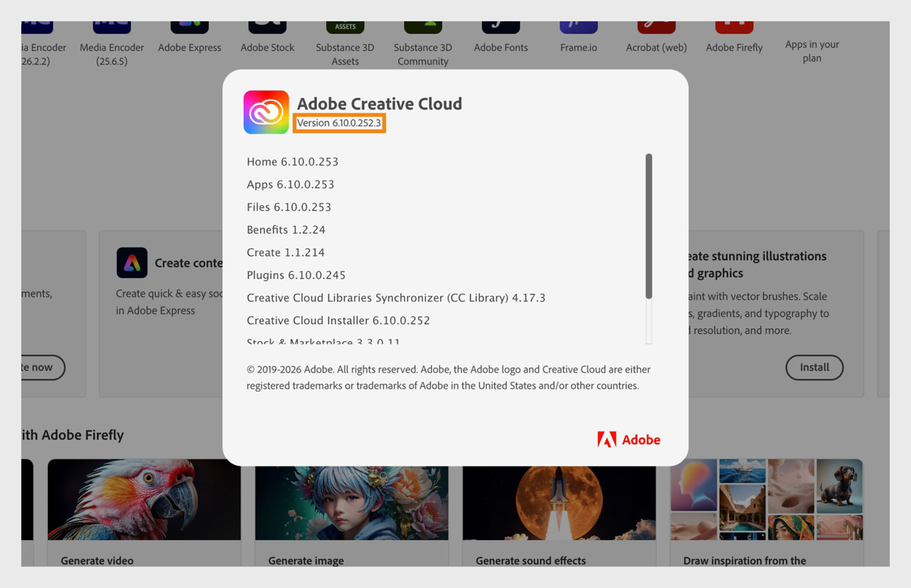The image size is (911, 588).
Task: Open the anime girl Generate image thumbnail
Action: pos(352,503)
